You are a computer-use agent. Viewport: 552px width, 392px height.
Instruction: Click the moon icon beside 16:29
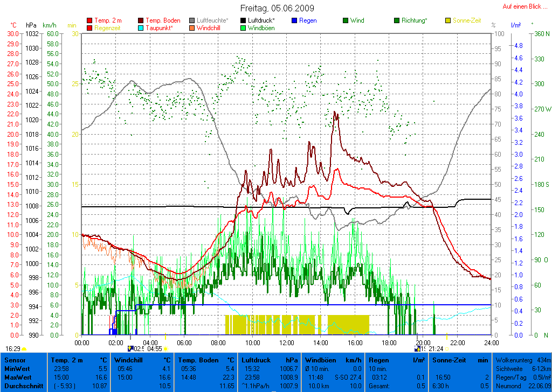24,349
